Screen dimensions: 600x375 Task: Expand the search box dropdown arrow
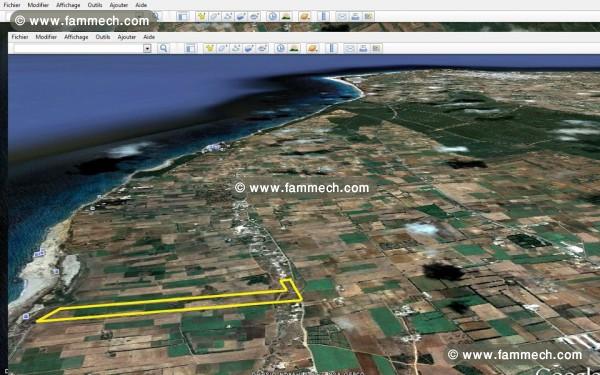(x=147, y=49)
